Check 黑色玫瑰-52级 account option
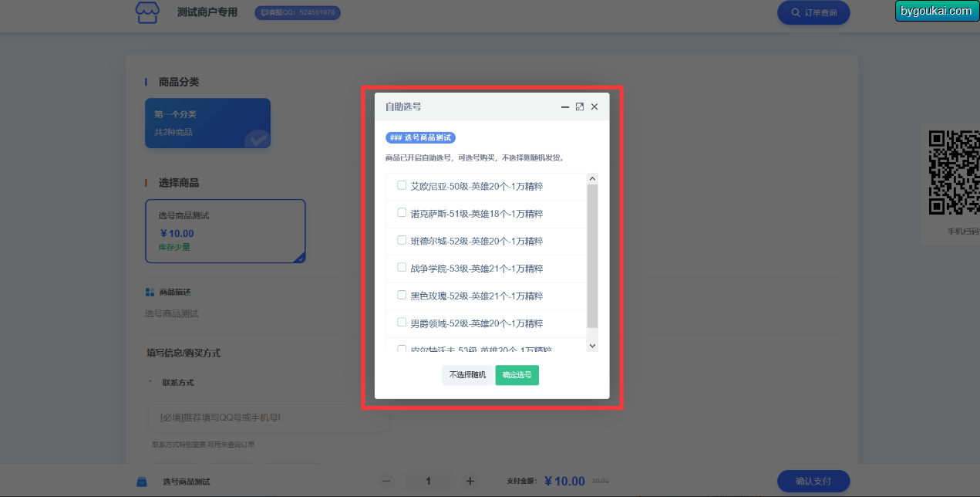This screenshot has height=497, width=980. tap(402, 295)
